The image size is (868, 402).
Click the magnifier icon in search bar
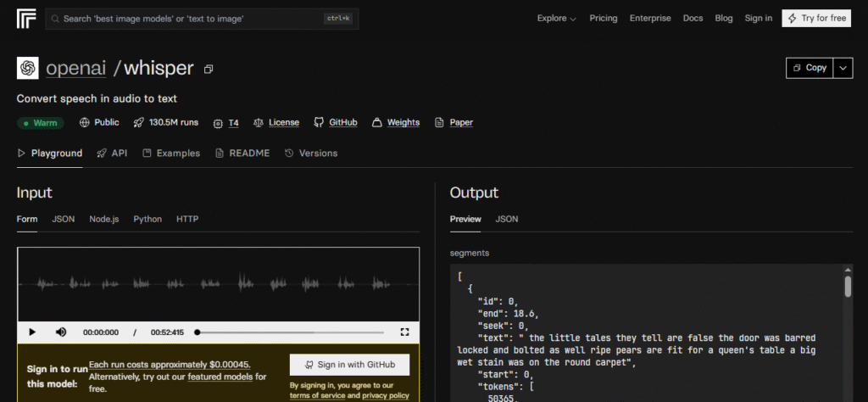pos(55,19)
